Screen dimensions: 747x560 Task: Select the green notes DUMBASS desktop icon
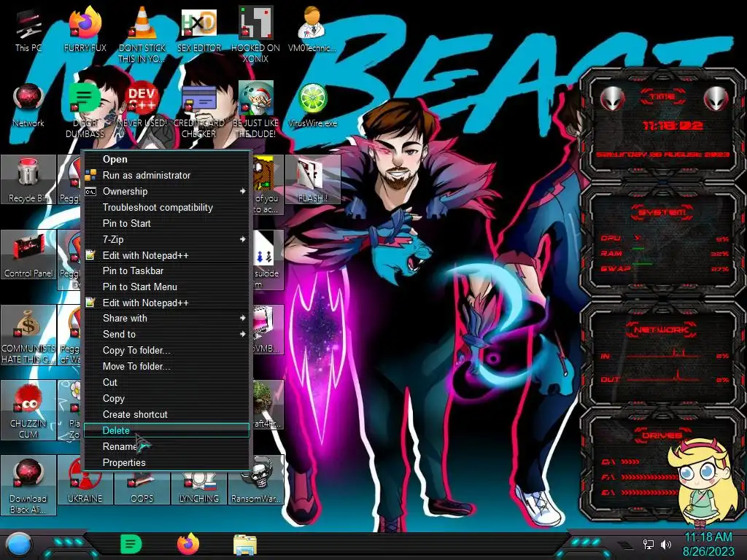(x=85, y=111)
